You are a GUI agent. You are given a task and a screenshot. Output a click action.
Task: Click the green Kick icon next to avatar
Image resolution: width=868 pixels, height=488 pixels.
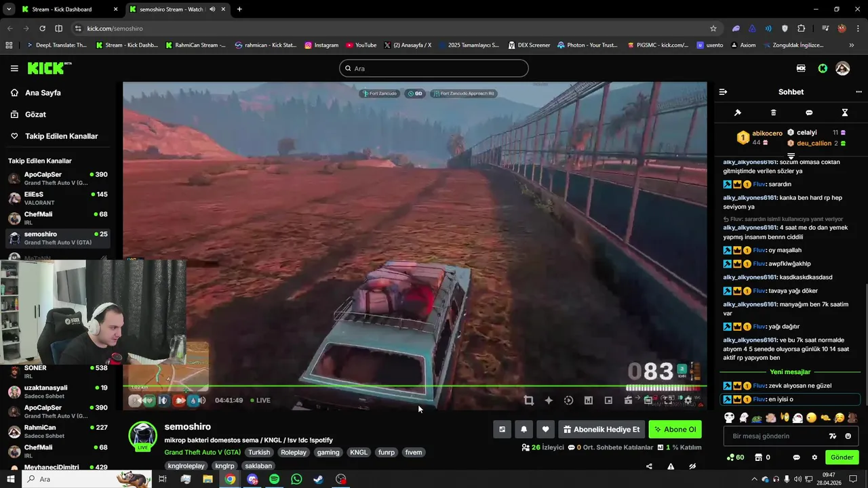[823, 68]
